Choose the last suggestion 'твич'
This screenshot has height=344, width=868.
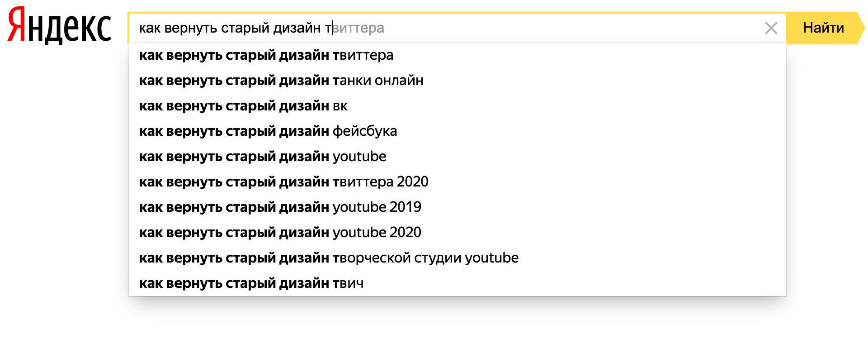(x=251, y=283)
